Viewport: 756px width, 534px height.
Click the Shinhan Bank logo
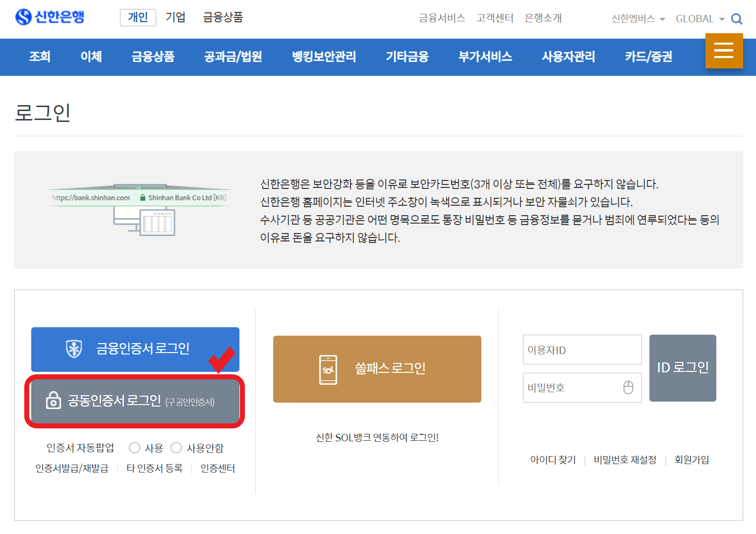(50, 17)
